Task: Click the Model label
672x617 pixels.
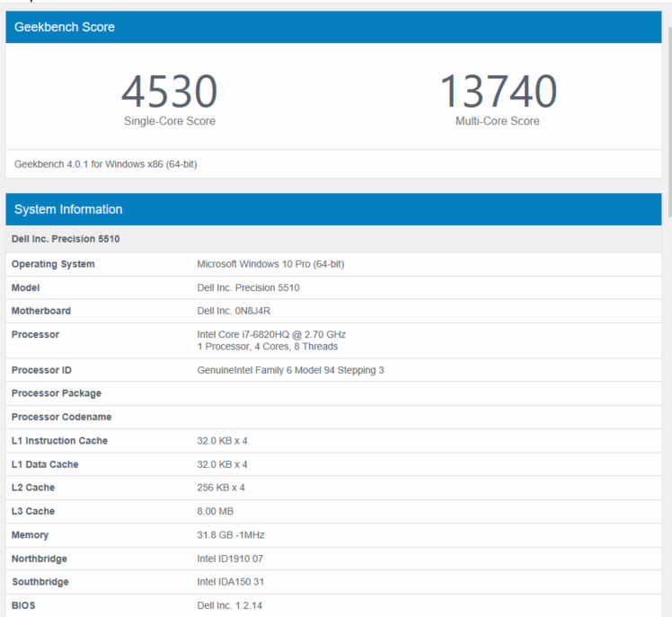Action: (25, 287)
